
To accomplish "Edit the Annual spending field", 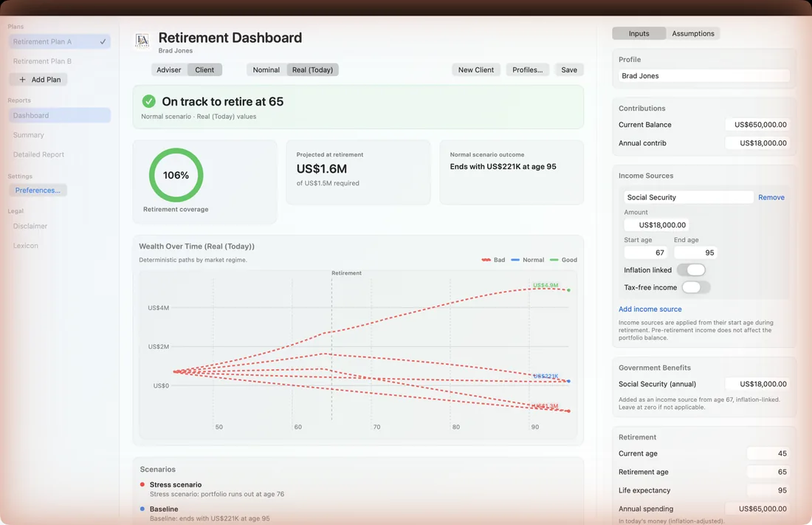I will tap(757, 509).
